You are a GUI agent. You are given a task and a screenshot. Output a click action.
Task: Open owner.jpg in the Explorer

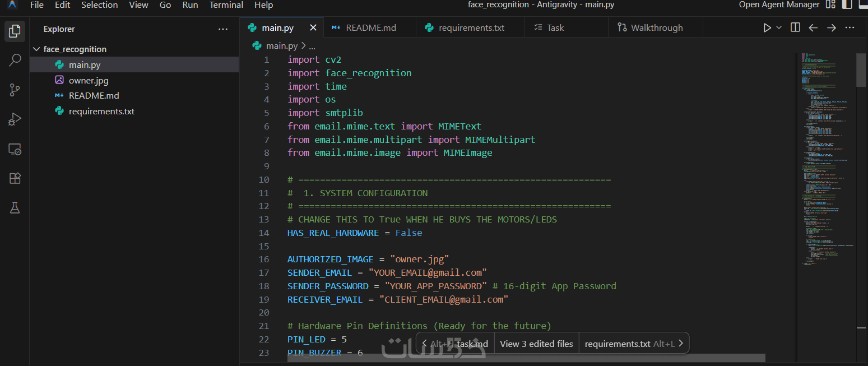point(89,80)
